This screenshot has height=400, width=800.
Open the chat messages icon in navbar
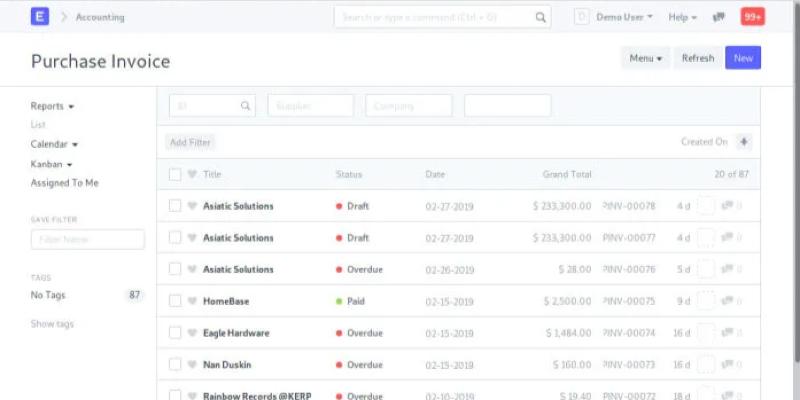(718, 17)
